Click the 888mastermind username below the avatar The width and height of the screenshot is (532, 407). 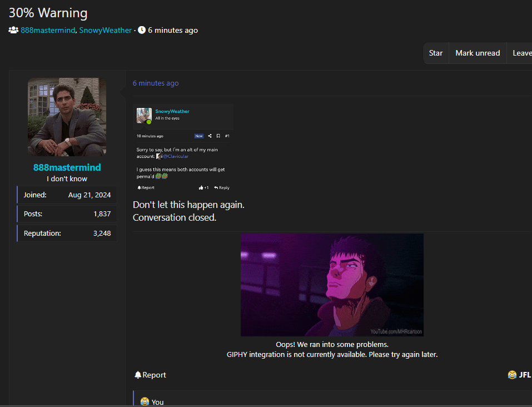[x=67, y=167]
